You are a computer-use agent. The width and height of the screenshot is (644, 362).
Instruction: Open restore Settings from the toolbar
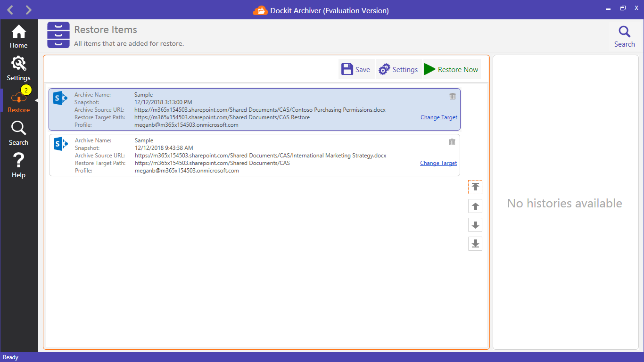click(398, 69)
